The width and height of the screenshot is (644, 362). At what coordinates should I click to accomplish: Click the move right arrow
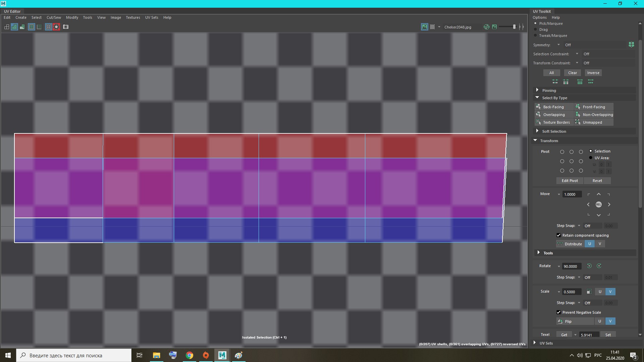point(609,204)
